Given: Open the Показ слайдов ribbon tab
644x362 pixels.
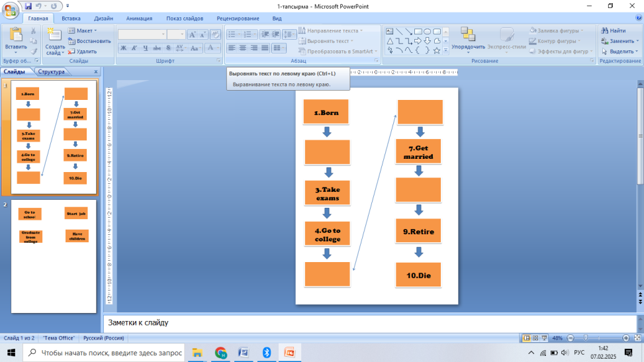Looking at the screenshot, I should click(x=185, y=19).
